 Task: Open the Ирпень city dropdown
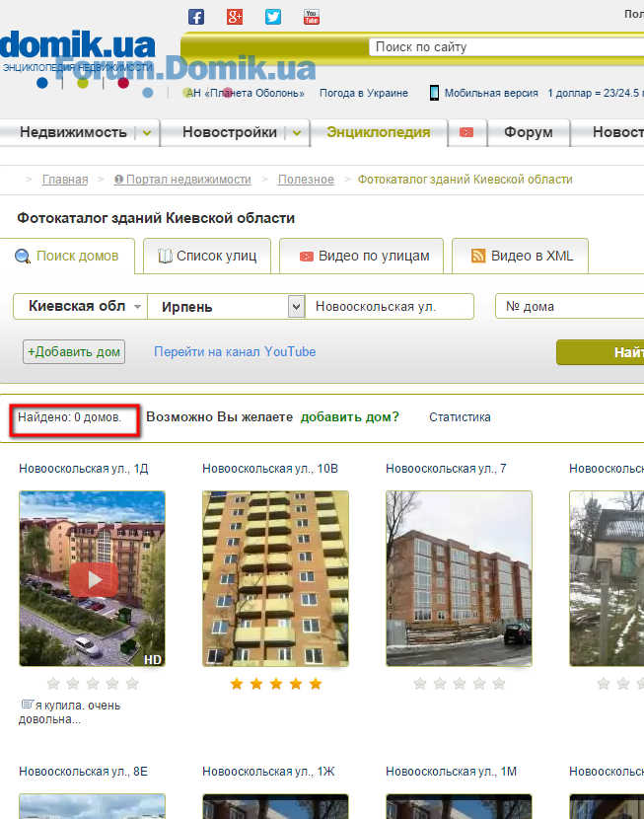(296, 307)
